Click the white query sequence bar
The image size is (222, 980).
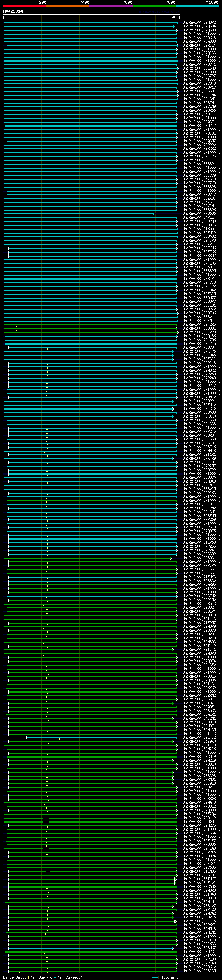[x=92, y=15]
